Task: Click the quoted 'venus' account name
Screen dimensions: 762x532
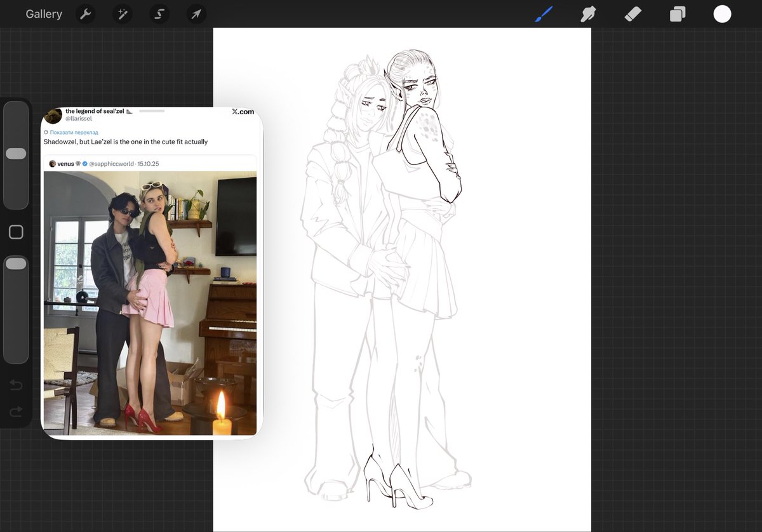Action: (65, 164)
